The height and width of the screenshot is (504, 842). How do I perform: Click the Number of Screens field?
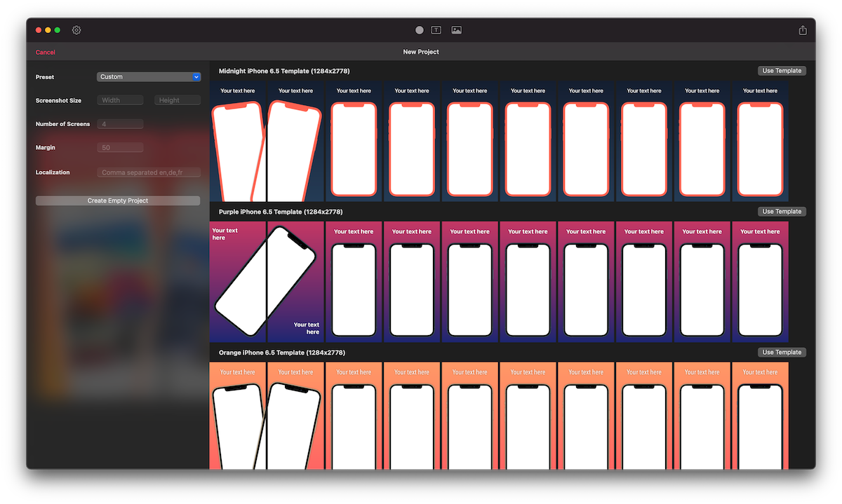tap(120, 124)
